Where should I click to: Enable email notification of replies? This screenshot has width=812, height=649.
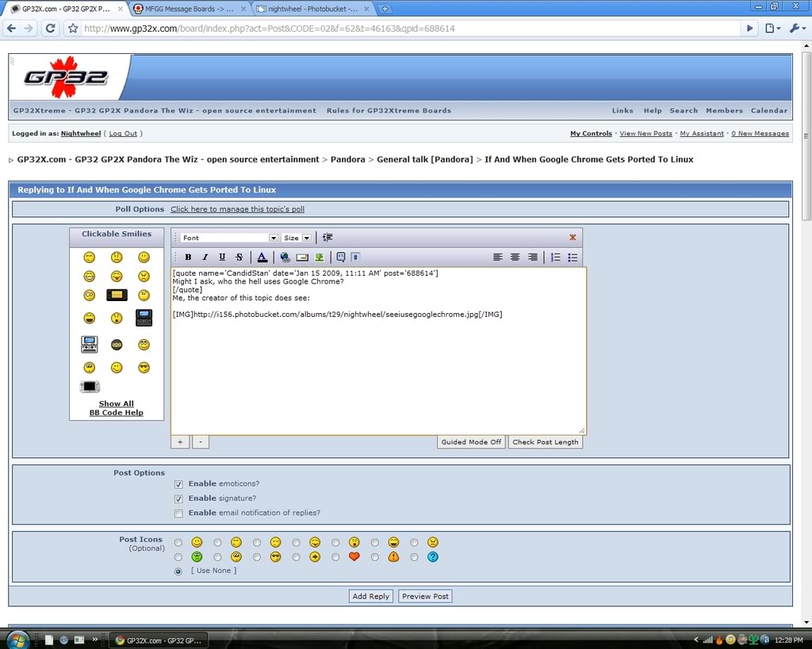point(178,513)
